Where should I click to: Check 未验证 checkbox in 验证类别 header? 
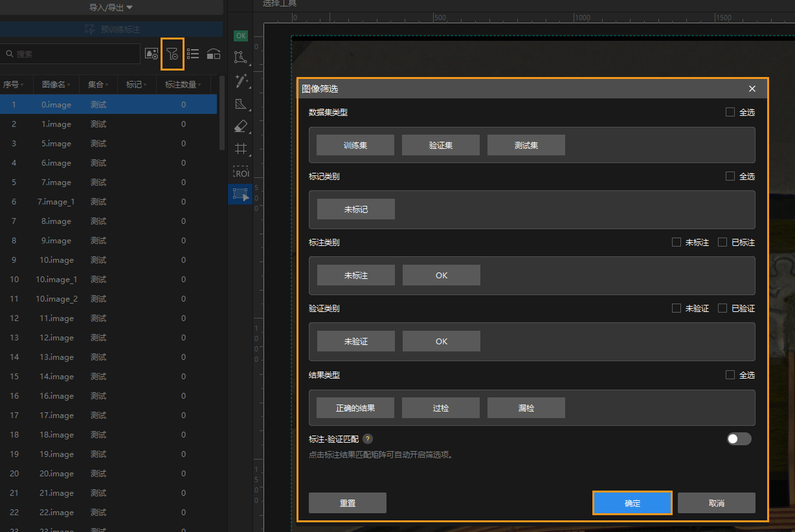coord(677,308)
